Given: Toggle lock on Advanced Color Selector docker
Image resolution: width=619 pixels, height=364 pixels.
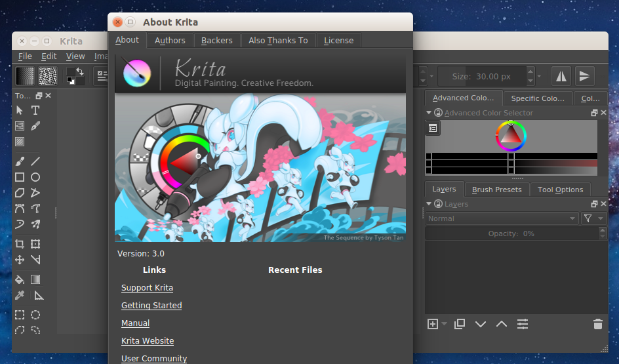Looking at the screenshot, I should (438, 113).
